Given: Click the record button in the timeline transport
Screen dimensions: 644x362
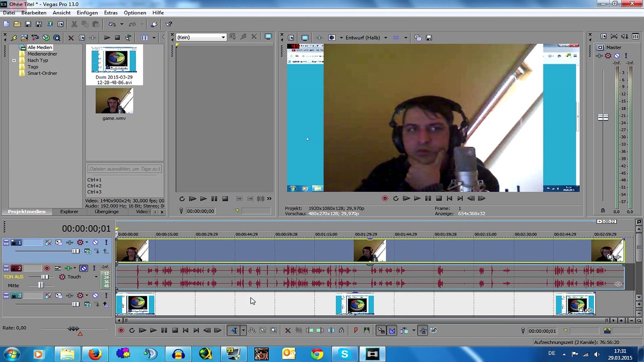Looking at the screenshot, I should pyautogui.click(x=121, y=331).
